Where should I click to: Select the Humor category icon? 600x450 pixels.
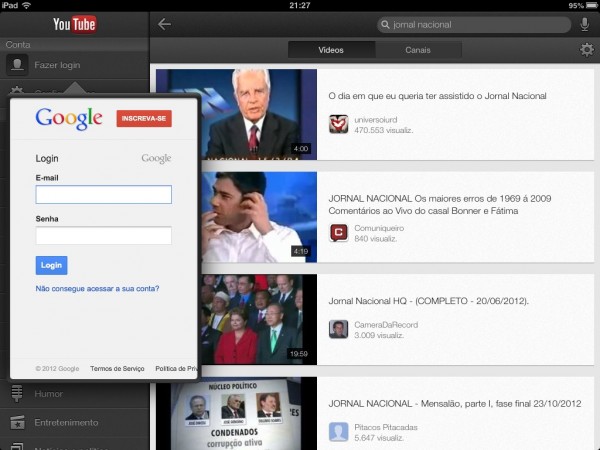point(17,393)
